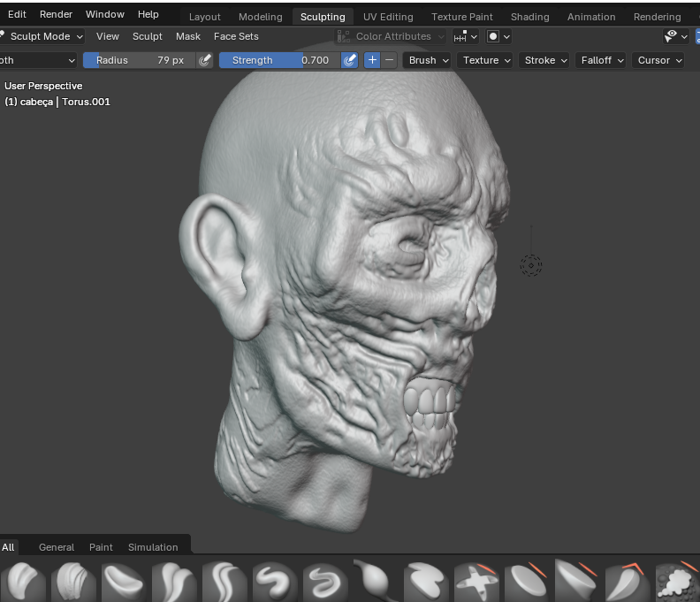
Task: Select the thin wavy S-stroke brush
Action: click(x=225, y=581)
